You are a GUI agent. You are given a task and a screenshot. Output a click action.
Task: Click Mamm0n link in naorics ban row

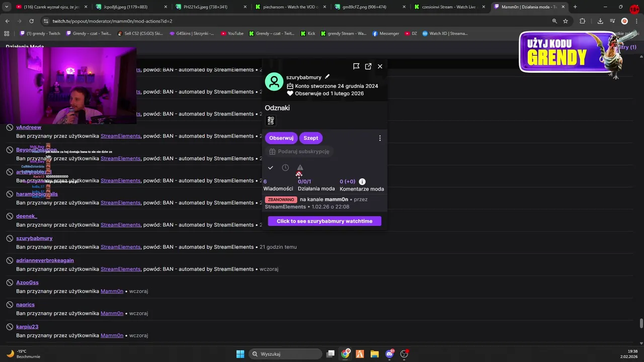pos(112,313)
